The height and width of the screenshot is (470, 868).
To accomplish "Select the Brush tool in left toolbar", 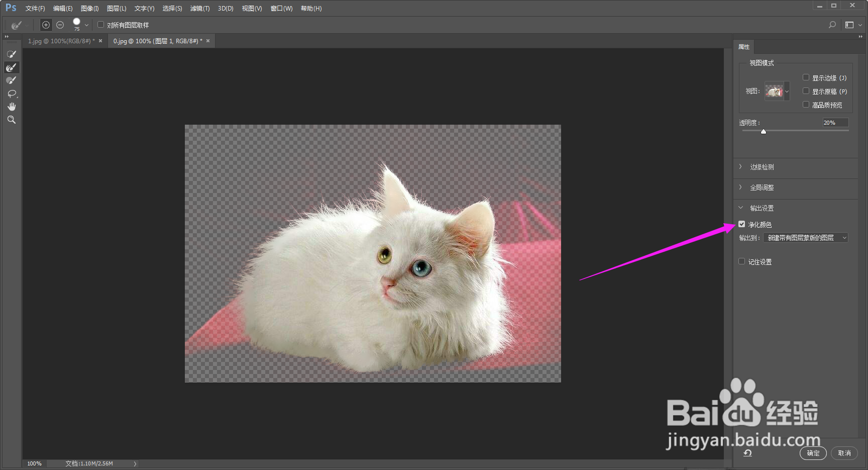I will [11, 80].
